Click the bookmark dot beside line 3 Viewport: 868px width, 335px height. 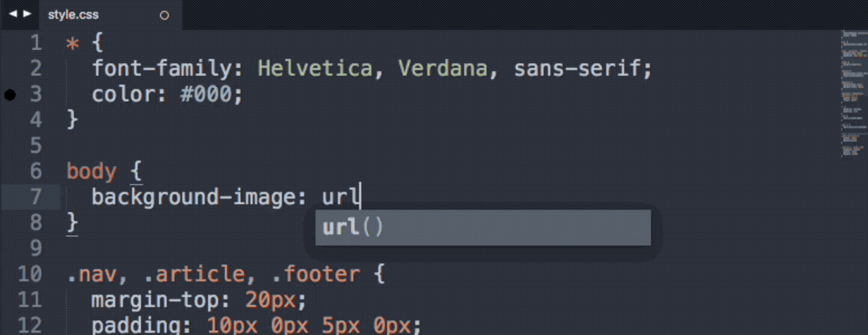point(10,95)
